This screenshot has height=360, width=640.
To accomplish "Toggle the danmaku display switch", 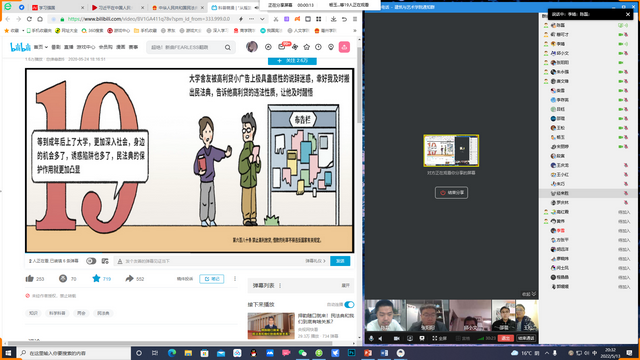I will (91, 261).
